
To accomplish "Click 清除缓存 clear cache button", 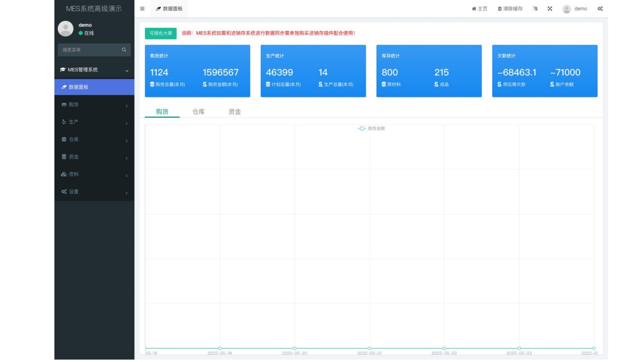I will coord(510,8).
